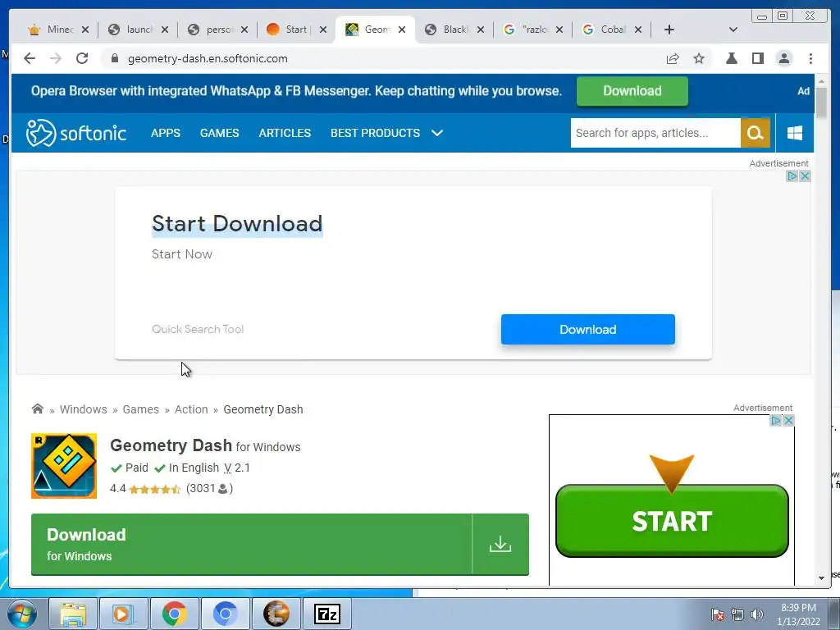Open the Chrome three-dot menu
The image size is (840, 630).
click(810, 58)
